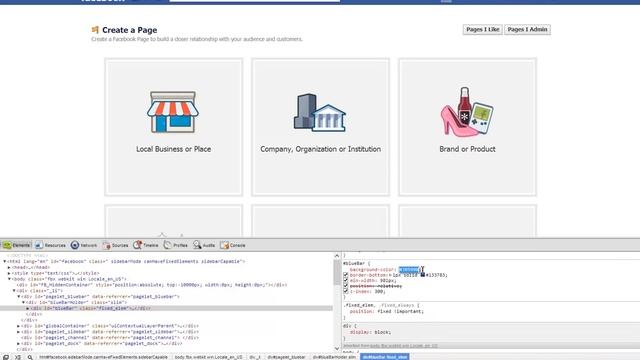Collapse the html root node
This screenshot has height=360, width=640.
coord(4,261)
